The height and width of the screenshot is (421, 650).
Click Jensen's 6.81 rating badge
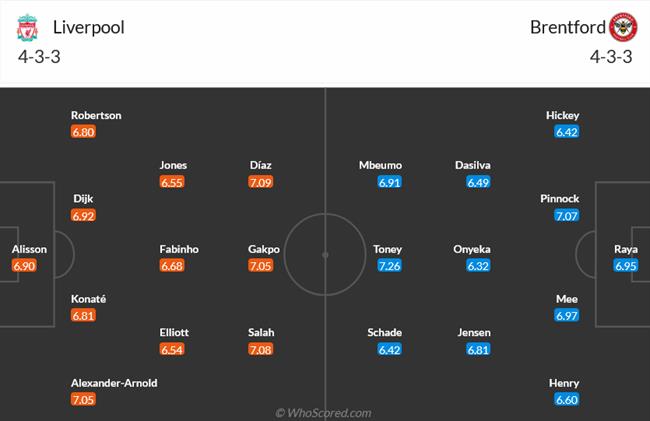[479, 350]
